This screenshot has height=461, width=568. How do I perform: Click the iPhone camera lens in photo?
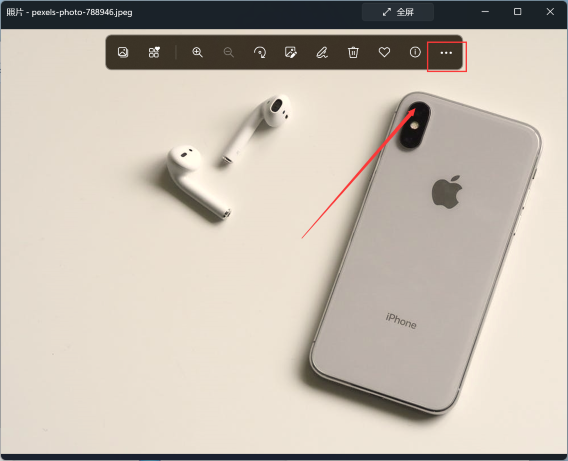(x=414, y=125)
